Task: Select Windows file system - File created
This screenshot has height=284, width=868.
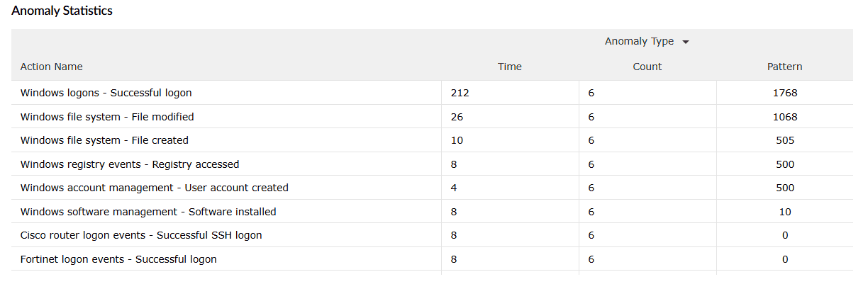Action: click(x=104, y=140)
